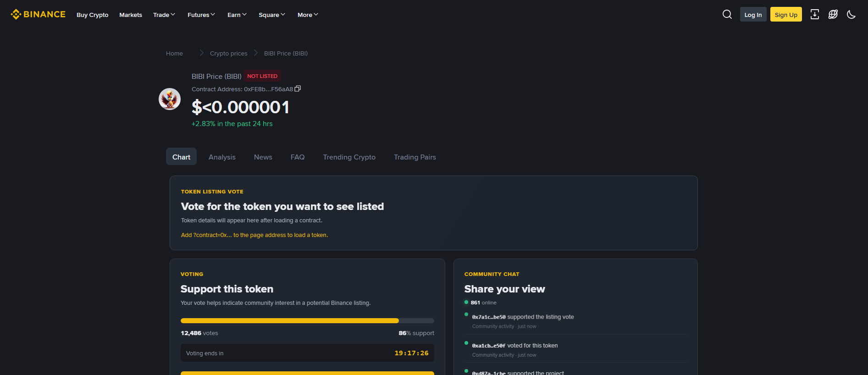This screenshot has width=868, height=375.
Task: Click the Add ?contract=0x... hint text
Action: [254, 235]
